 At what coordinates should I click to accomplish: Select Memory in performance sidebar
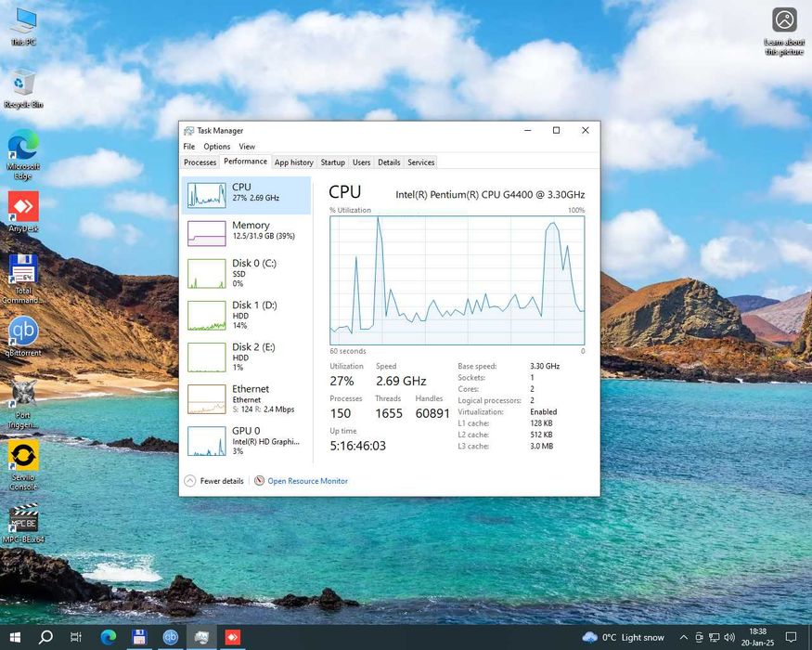pos(247,233)
